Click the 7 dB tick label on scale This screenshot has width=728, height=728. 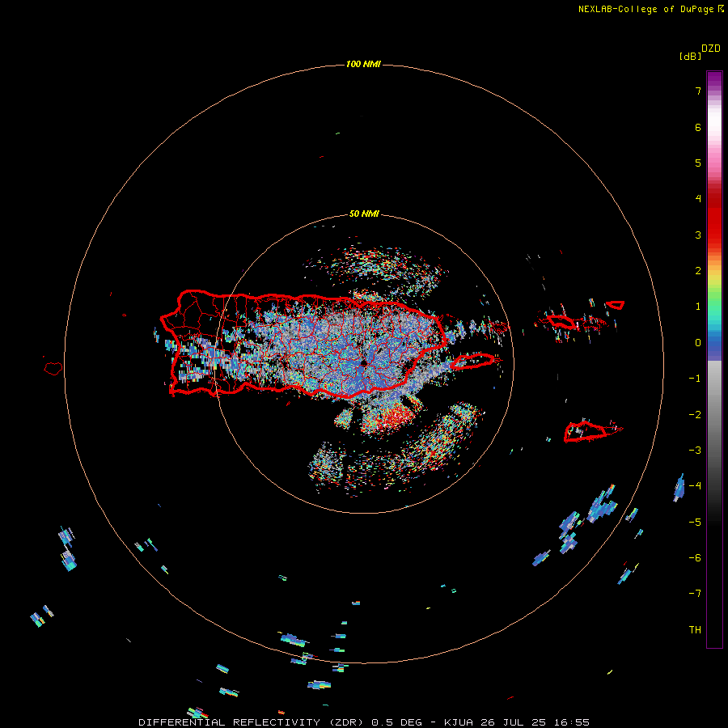coord(698,91)
